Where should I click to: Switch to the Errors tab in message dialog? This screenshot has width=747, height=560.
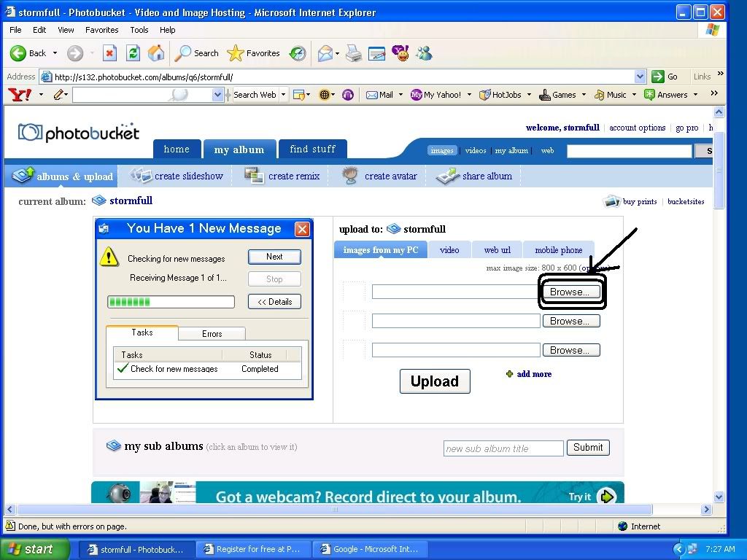[x=212, y=334]
